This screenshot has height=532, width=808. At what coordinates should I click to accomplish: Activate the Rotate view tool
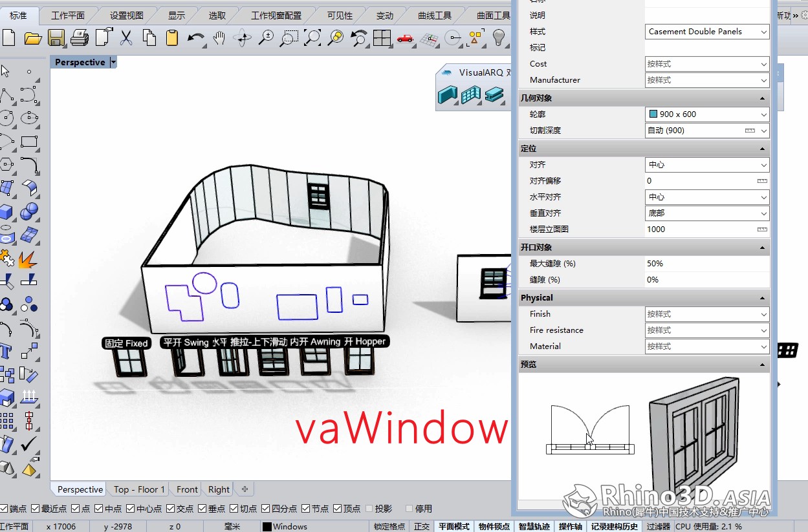click(x=243, y=37)
